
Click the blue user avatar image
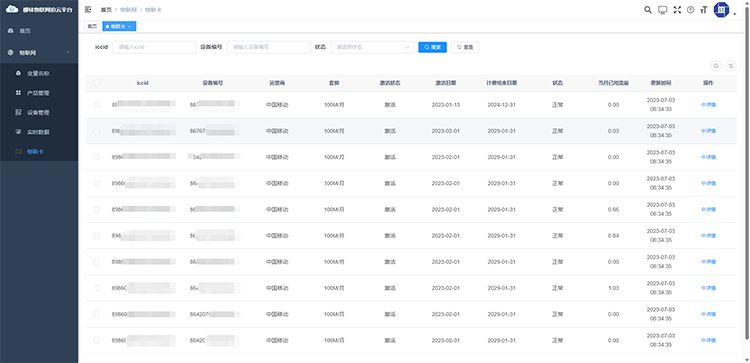click(721, 10)
